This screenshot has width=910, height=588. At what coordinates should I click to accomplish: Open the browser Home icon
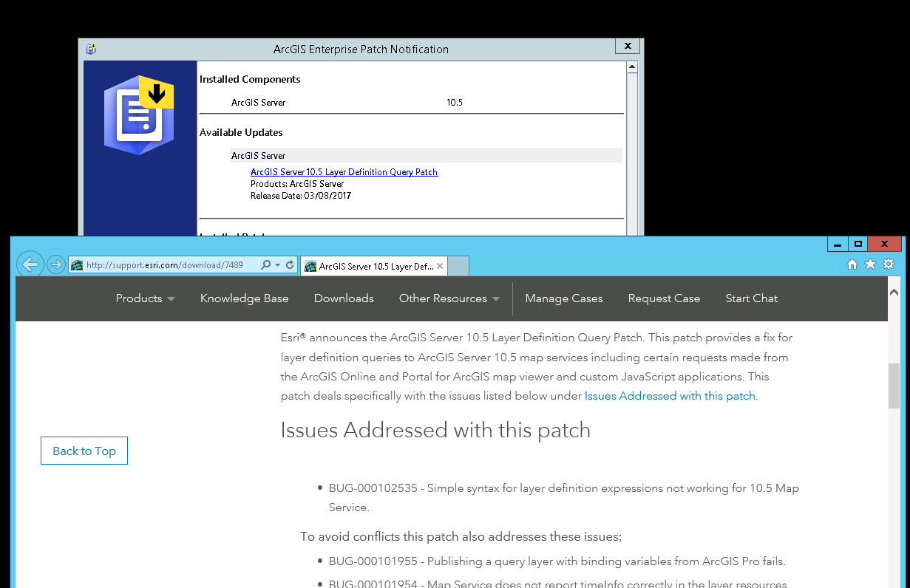coord(852,264)
